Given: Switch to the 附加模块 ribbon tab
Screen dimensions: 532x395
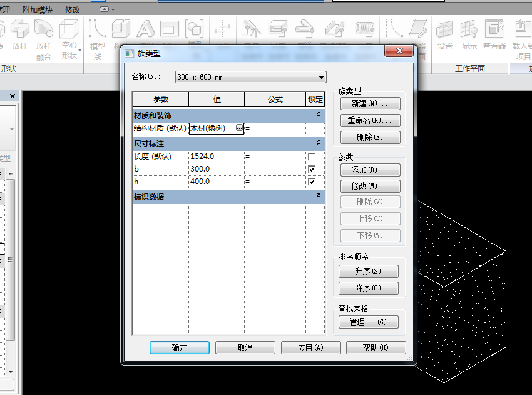Looking at the screenshot, I should (38, 9).
